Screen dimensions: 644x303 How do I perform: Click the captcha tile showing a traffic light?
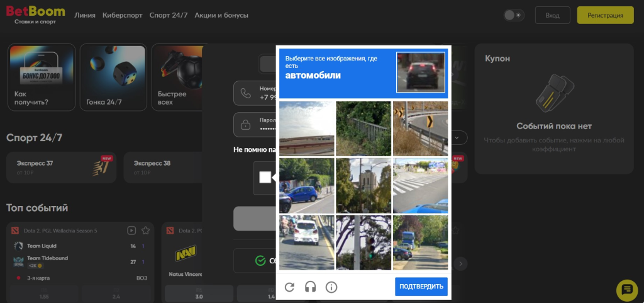tap(364, 243)
